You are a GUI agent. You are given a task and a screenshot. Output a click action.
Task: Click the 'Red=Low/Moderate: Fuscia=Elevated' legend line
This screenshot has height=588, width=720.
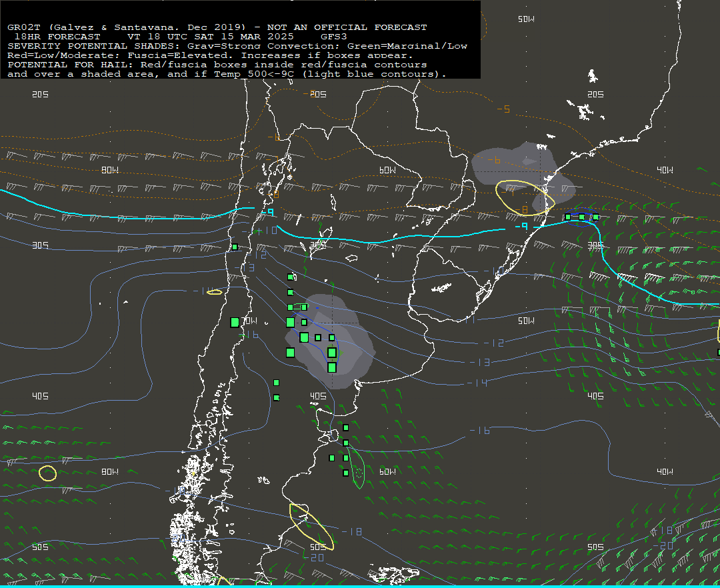tap(210, 55)
